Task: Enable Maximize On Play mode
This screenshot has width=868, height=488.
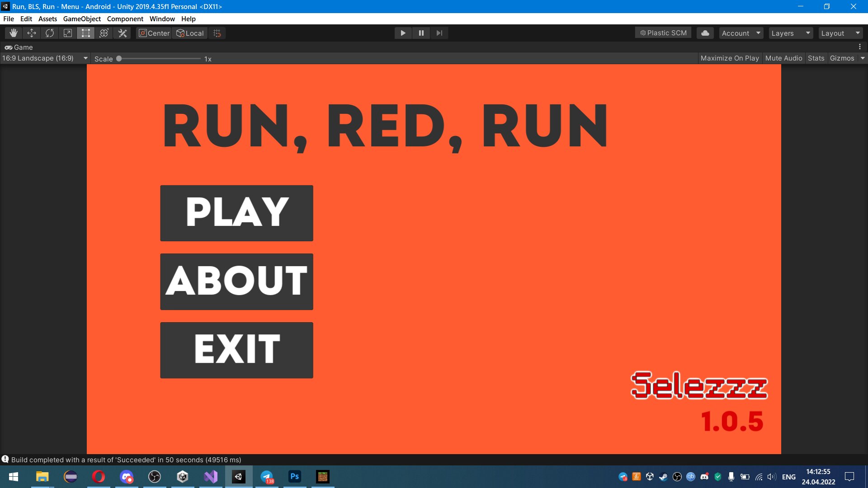Action: pyautogui.click(x=730, y=58)
